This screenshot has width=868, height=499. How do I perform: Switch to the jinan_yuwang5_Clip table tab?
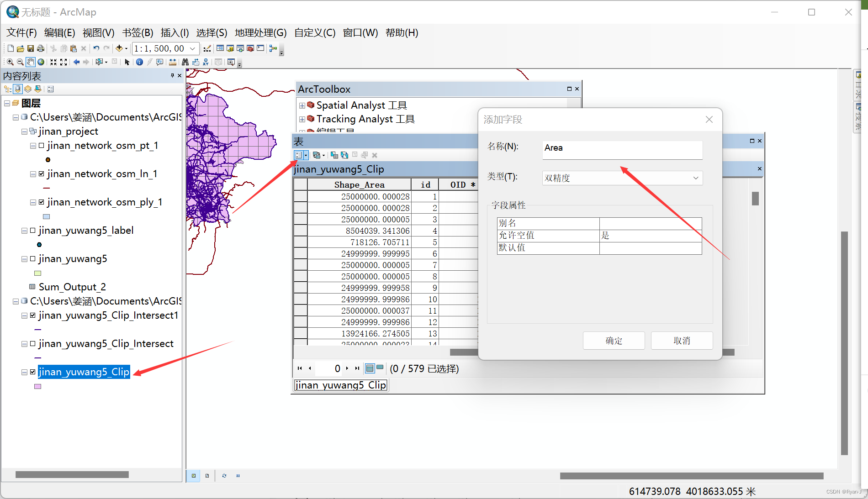coord(340,385)
